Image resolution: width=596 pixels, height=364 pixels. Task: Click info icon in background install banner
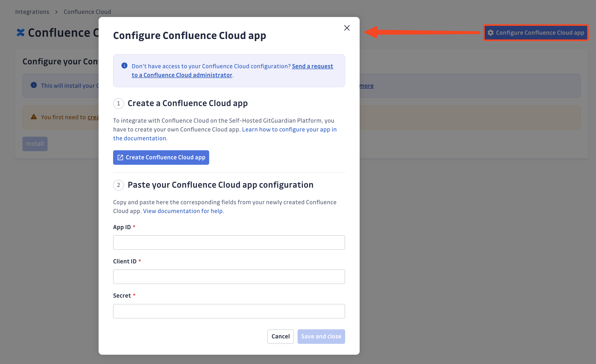click(34, 85)
